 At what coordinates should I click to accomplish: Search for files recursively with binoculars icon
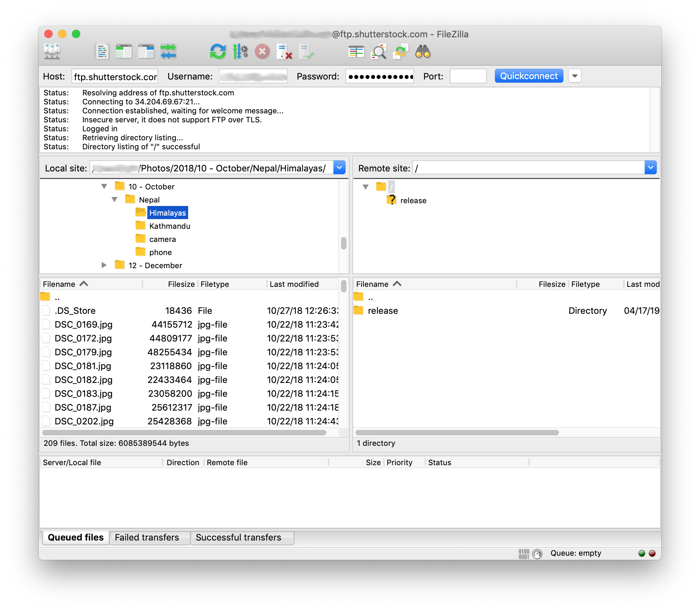[x=423, y=52]
